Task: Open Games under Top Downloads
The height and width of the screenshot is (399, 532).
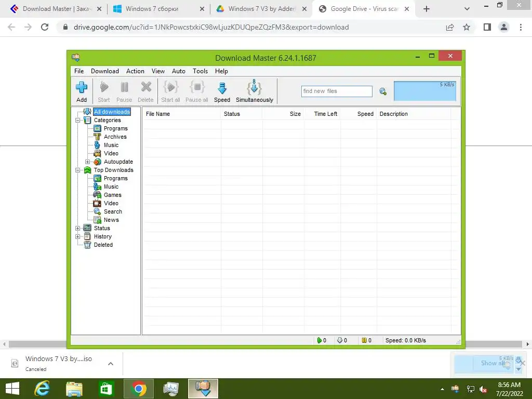Action: 112,195
